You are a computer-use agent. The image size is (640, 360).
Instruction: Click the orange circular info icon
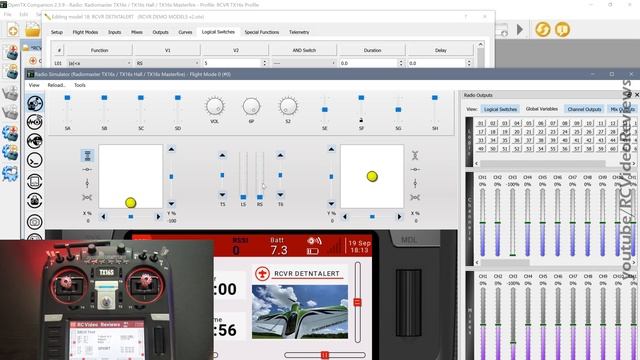pyautogui.click(x=562, y=29)
